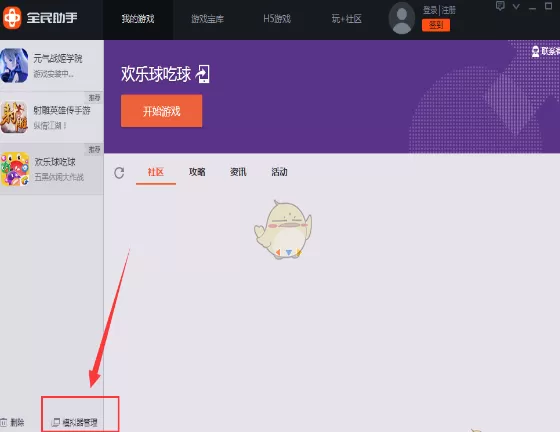Switch to the 攻略 tab

(x=197, y=172)
